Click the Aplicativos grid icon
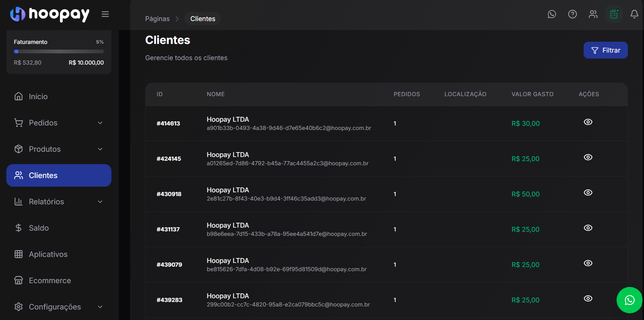The height and width of the screenshot is (320, 644). (18, 254)
